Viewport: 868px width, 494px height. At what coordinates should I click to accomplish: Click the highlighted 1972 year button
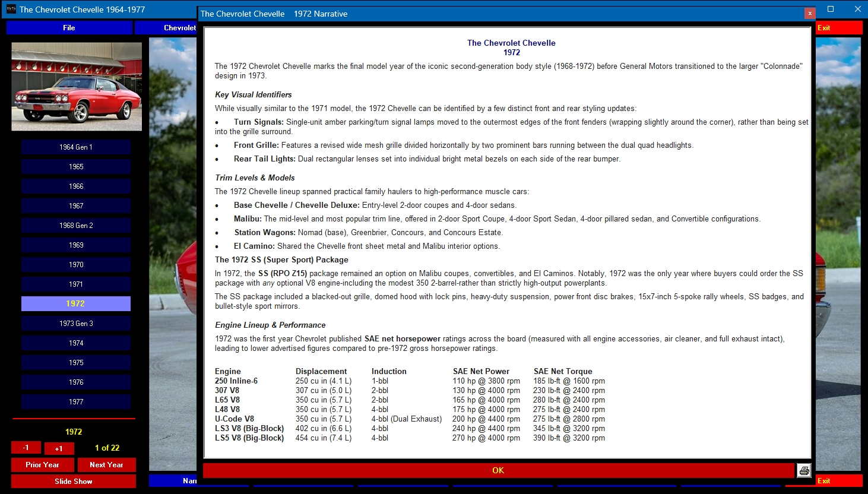point(76,303)
